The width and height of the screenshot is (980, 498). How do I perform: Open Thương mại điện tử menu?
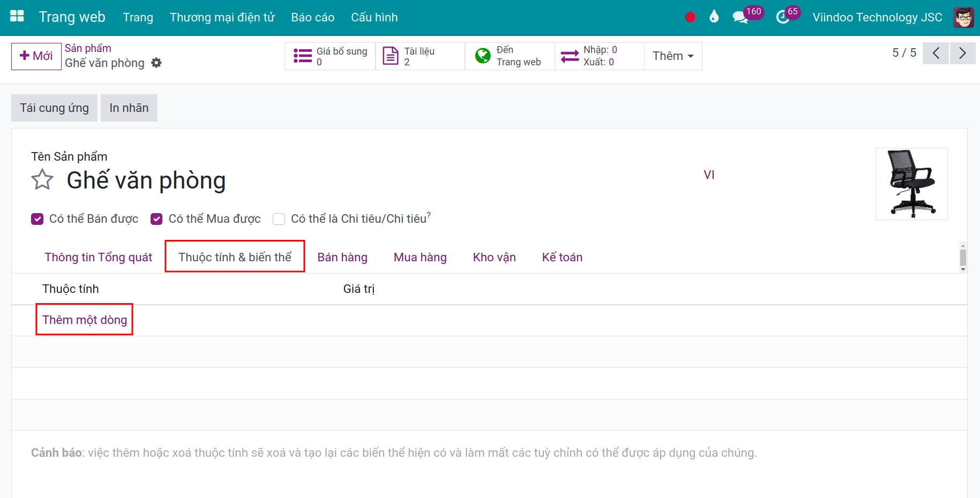(x=222, y=17)
